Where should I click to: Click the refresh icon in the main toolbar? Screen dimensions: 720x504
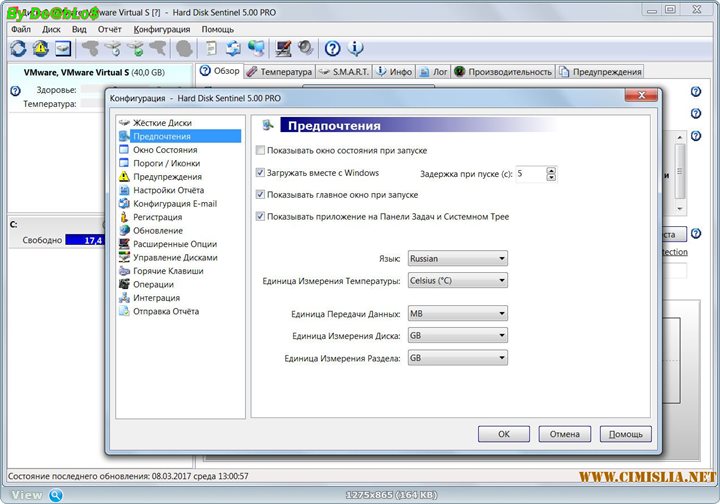[19, 48]
